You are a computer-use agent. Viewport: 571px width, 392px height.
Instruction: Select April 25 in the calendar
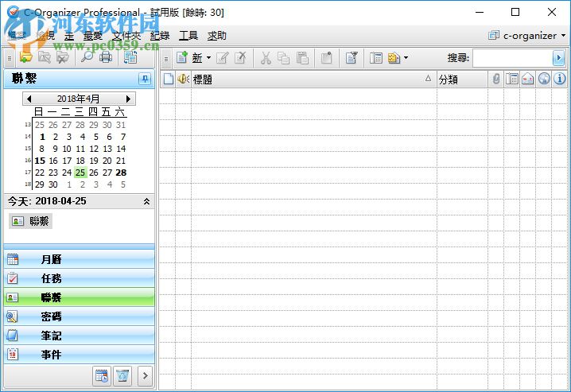point(80,173)
